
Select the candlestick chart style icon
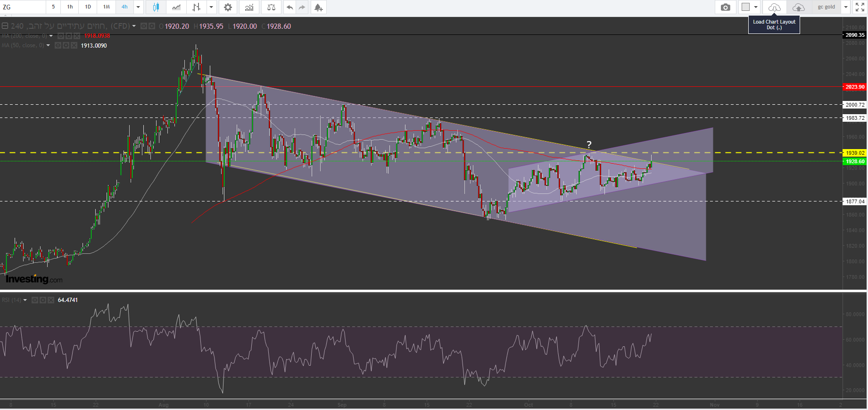pos(156,7)
